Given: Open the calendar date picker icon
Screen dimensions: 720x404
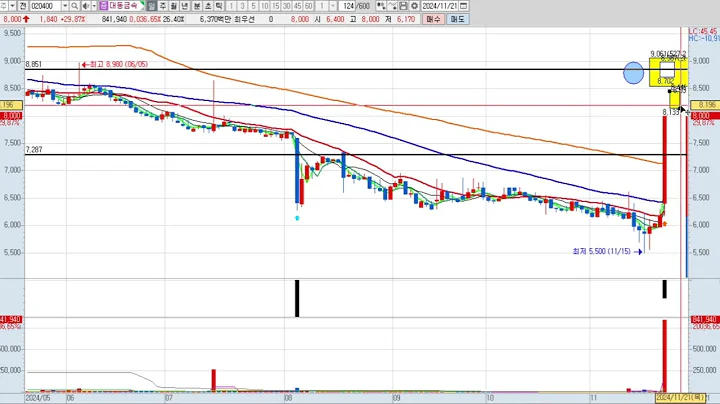Looking at the screenshot, I should pos(464,6).
